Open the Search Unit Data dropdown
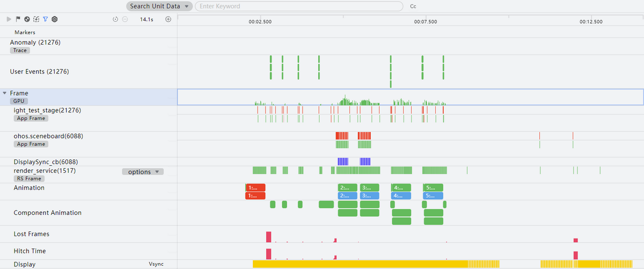This screenshot has width=644, height=269. [x=159, y=6]
